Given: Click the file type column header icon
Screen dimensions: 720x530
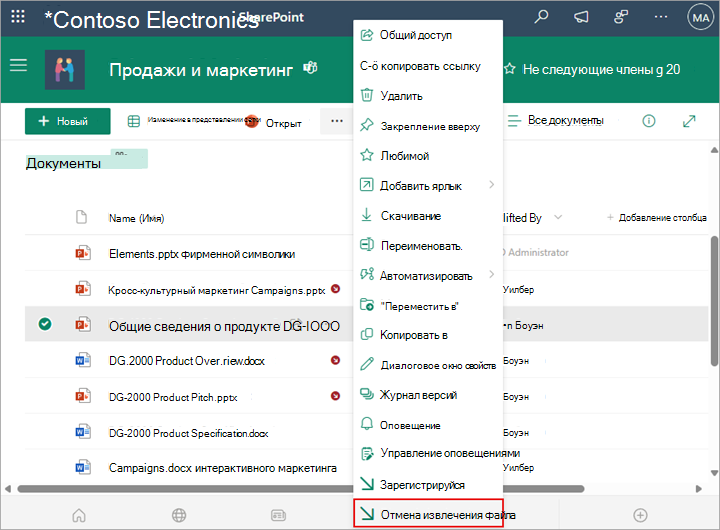Looking at the screenshot, I should click(81, 217).
